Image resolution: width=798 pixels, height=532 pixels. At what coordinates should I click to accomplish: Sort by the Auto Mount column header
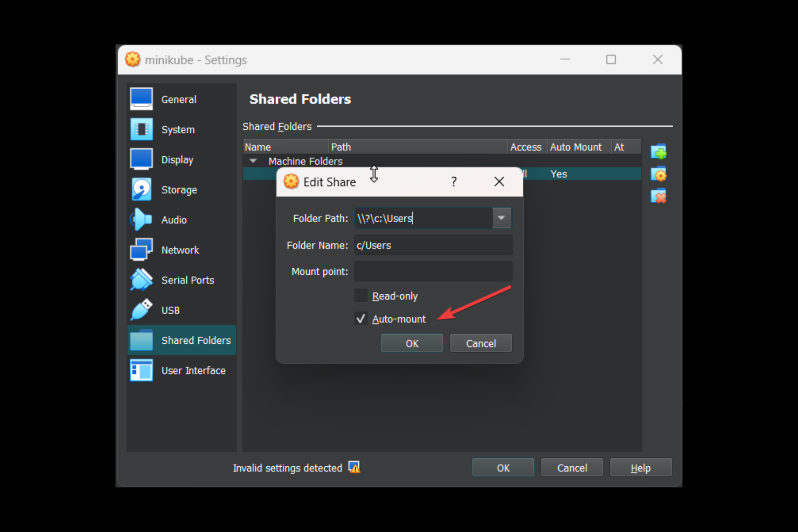[579, 147]
